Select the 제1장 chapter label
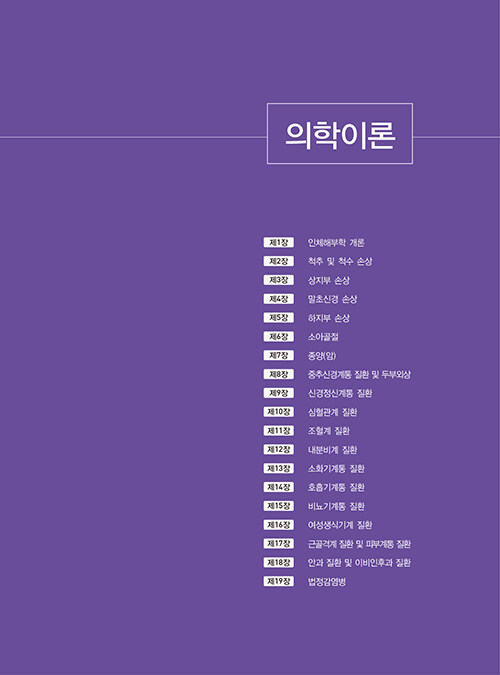This screenshot has height=675, width=500. click(279, 242)
